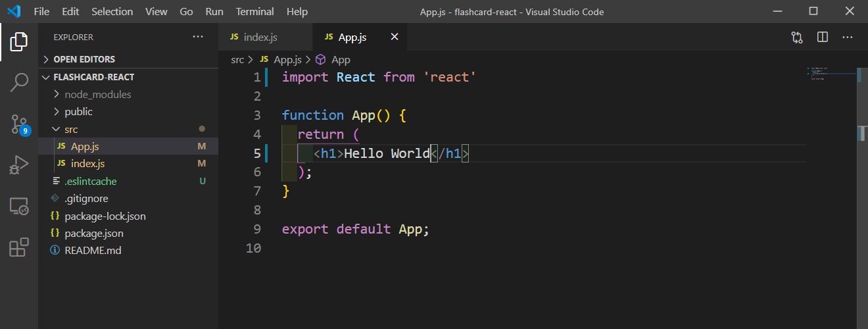
Task: Open README.md in the explorer
Action: (x=128, y=250)
